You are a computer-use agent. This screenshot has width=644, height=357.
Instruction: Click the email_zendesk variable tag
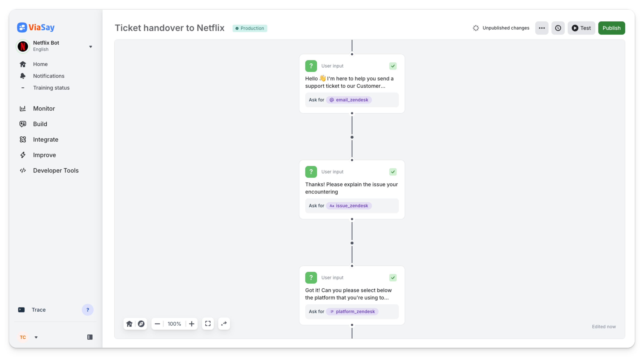(349, 100)
